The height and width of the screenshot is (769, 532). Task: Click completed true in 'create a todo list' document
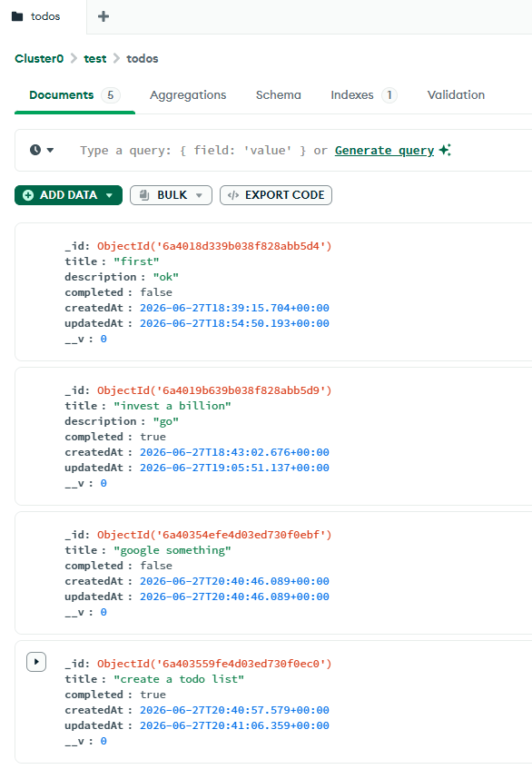click(153, 695)
